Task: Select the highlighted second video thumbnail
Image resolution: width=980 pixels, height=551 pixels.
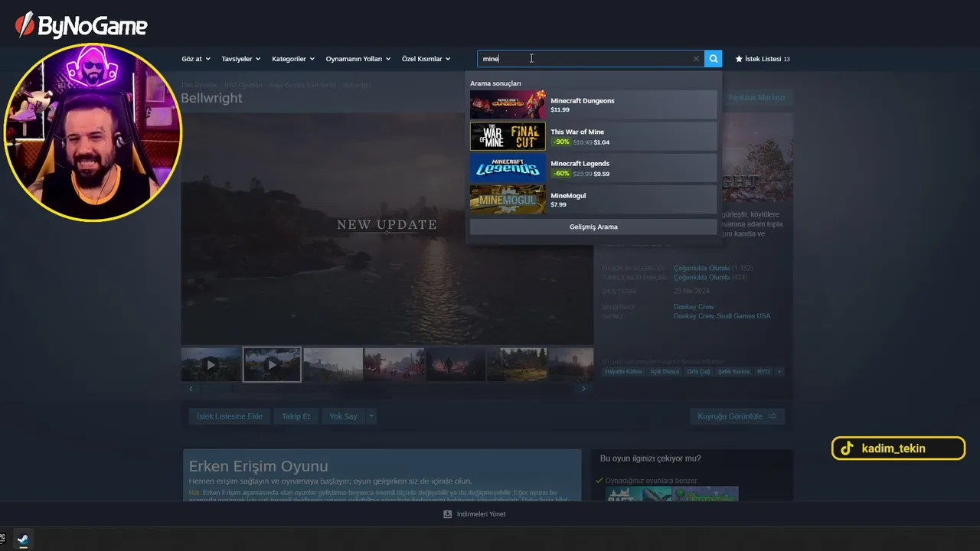Action: (x=272, y=365)
